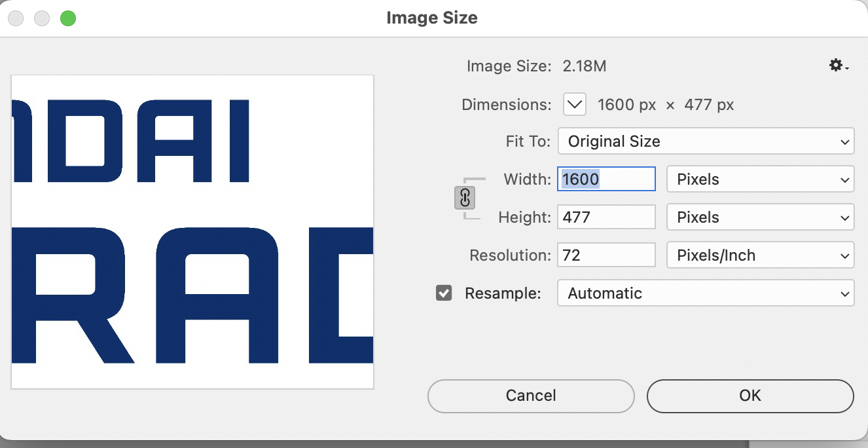868x448 pixels.
Task: Open the Dimensions unit chevron
Action: [x=574, y=104]
